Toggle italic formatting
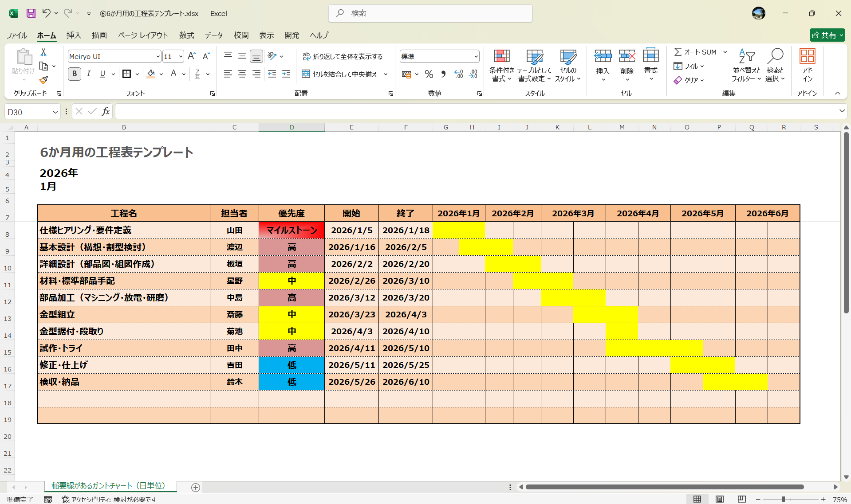851x504 pixels. coord(88,74)
